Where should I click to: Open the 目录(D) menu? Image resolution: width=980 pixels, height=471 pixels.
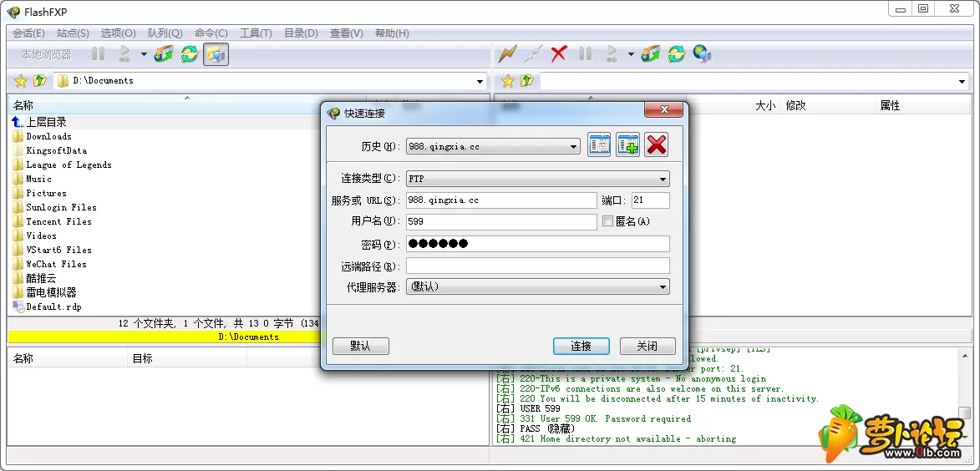(302, 33)
